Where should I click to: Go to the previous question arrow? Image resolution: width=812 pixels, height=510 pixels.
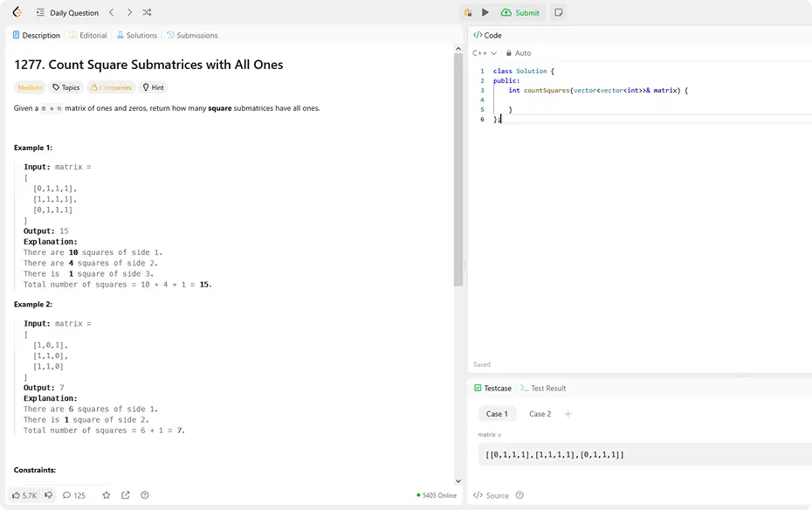pyautogui.click(x=112, y=12)
